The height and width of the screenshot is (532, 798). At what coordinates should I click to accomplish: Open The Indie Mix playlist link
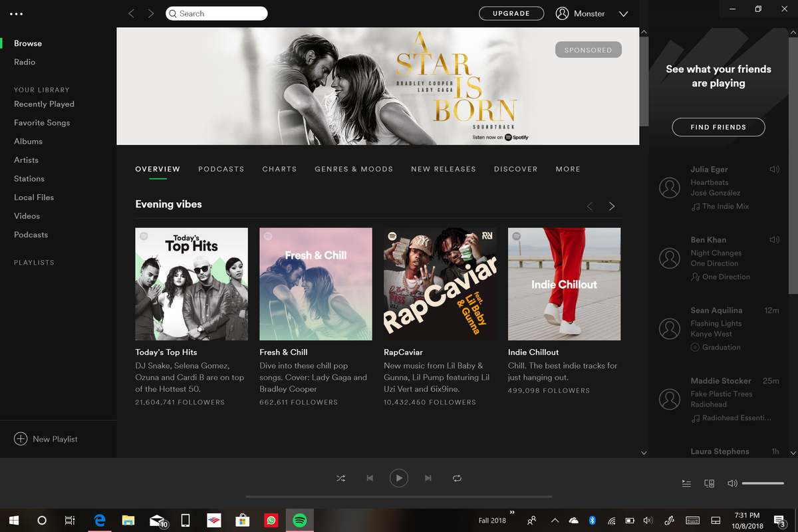pos(726,207)
